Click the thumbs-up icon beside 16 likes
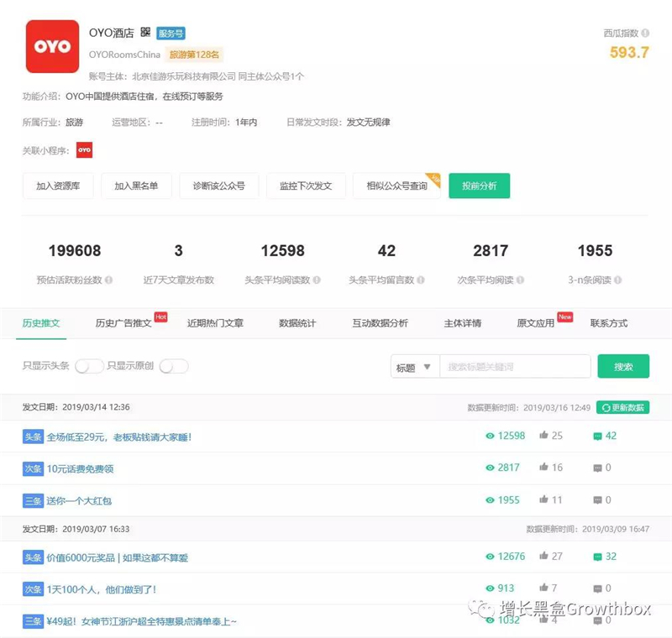672x638 pixels. click(543, 467)
